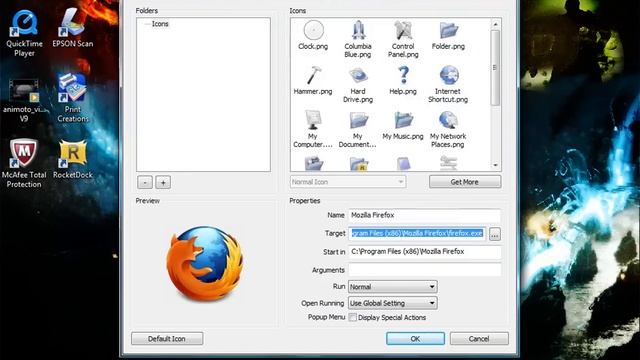This screenshot has width=640, height=360.
Task: Open Print Creations desktop shortcut
Action: (x=73, y=98)
